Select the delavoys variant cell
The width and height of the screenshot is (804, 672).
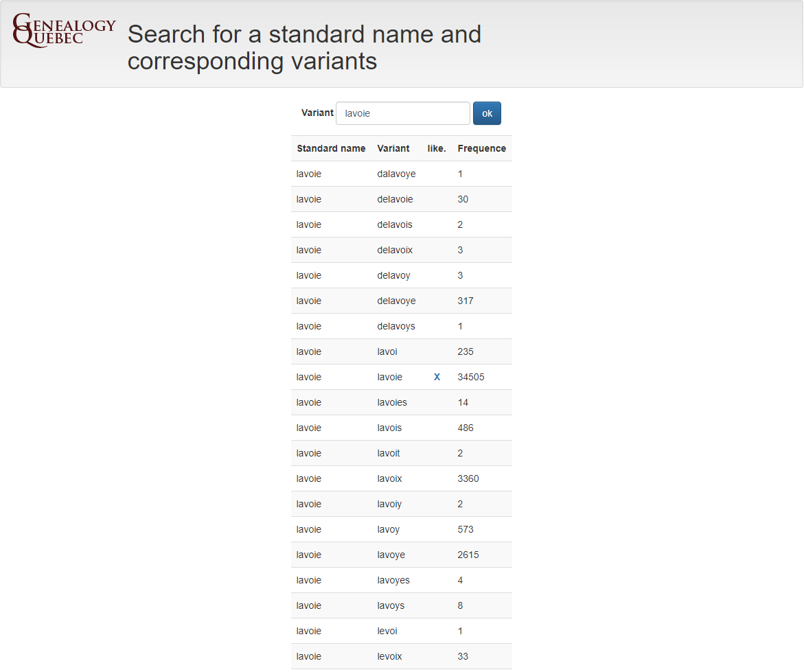tap(396, 327)
